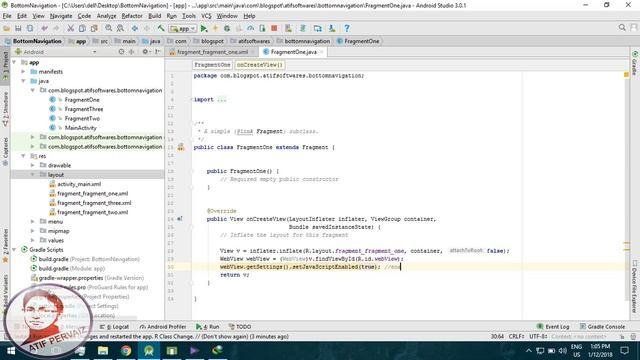Collapse the java folder node
640x360 pixels.
point(24,81)
